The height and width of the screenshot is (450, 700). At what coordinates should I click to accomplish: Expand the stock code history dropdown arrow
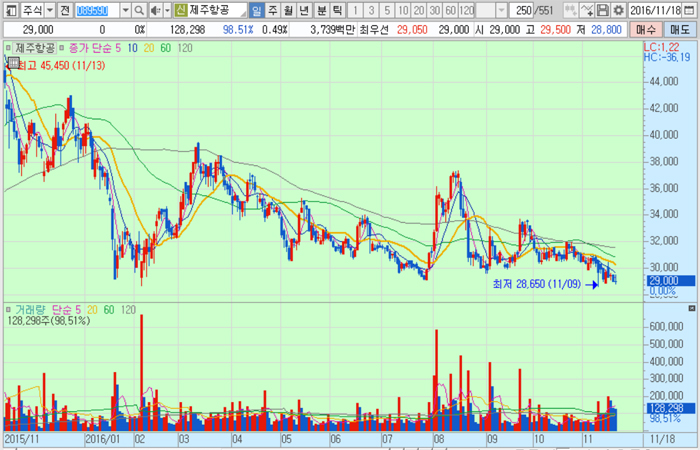pyautogui.click(x=124, y=10)
